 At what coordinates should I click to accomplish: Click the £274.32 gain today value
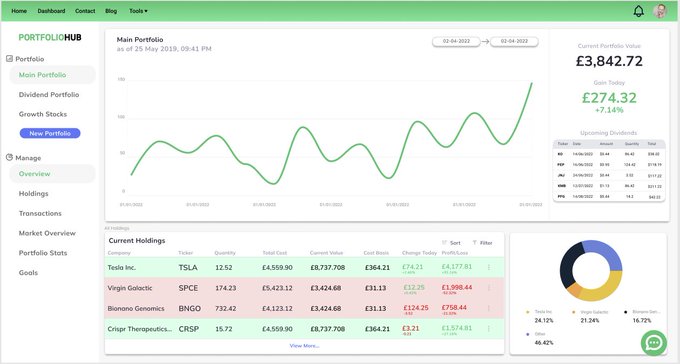609,98
